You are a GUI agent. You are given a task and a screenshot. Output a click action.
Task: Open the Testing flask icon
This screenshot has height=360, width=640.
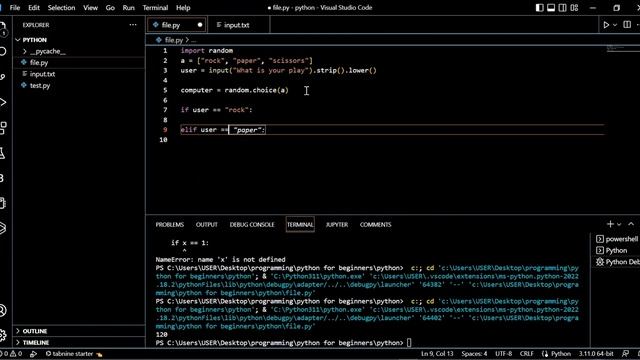3,153
